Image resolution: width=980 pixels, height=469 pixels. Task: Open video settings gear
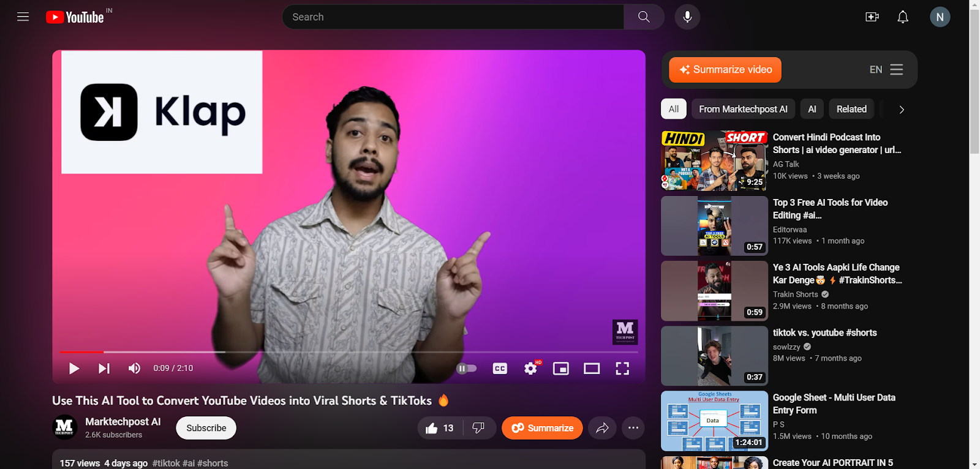point(530,368)
